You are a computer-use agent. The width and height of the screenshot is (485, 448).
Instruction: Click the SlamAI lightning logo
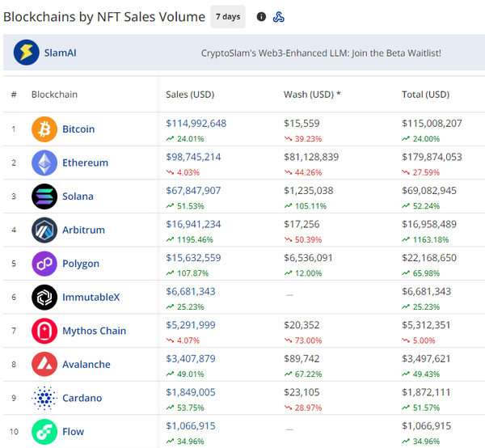coord(27,53)
